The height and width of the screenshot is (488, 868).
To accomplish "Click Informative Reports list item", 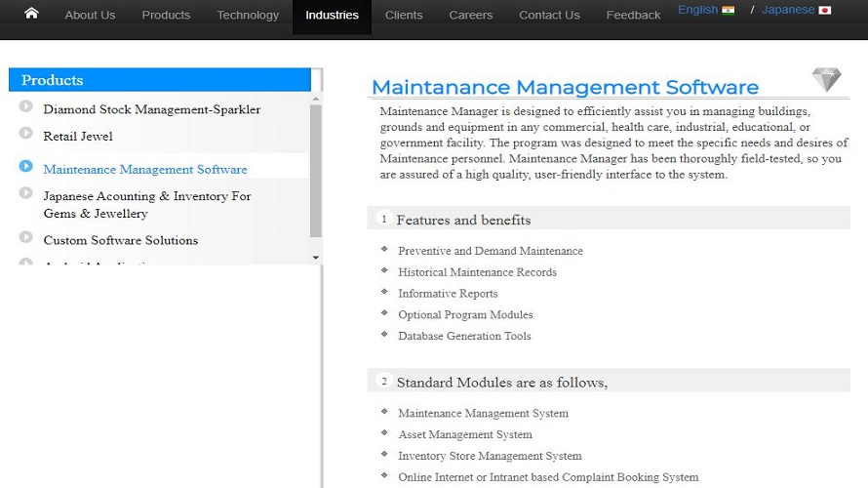I will coord(448,293).
